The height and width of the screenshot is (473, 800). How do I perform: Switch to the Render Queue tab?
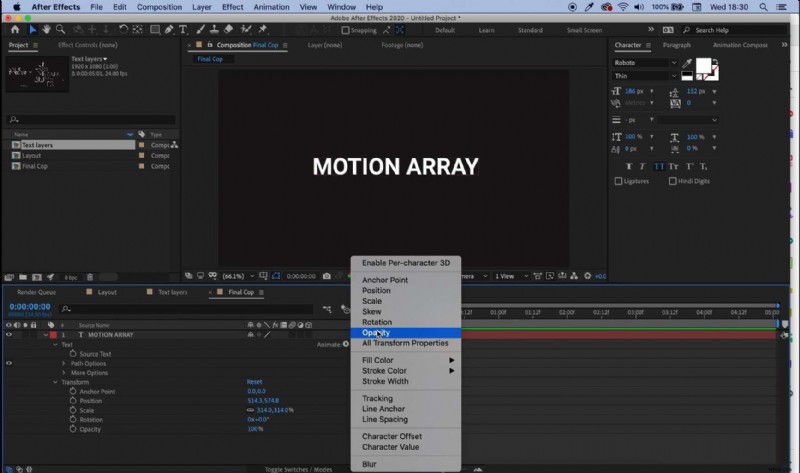37,292
